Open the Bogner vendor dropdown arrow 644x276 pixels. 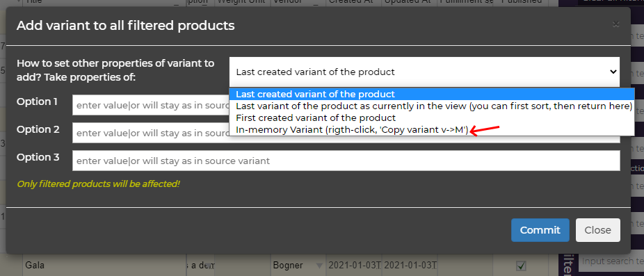pyautogui.click(x=319, y=265)
